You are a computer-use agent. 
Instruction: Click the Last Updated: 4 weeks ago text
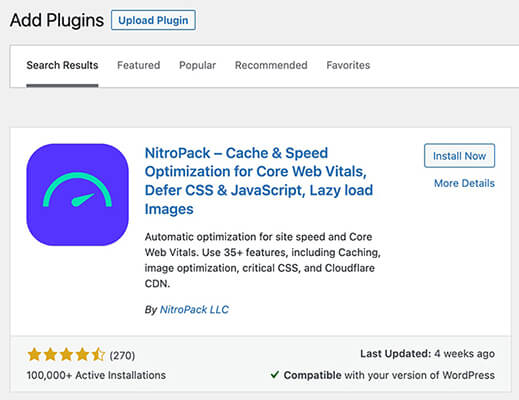[427, 354]
